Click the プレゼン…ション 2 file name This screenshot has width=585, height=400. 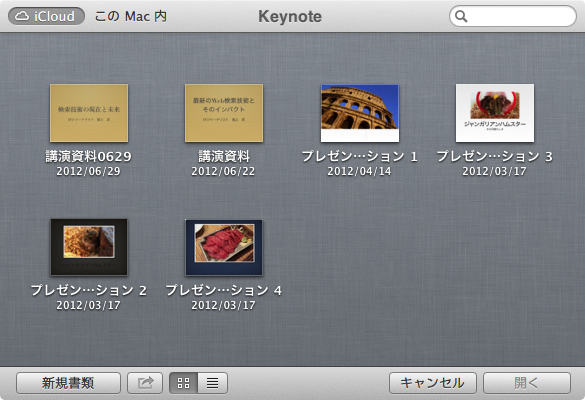[88, 290]
